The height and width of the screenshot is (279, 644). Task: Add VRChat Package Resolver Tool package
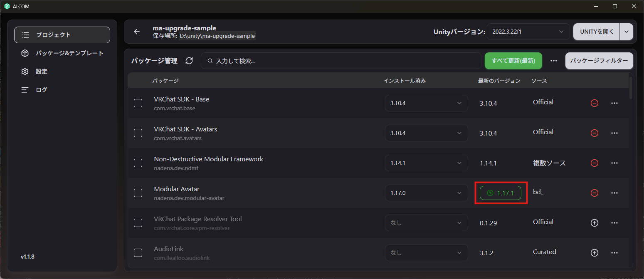pos(595,223)
